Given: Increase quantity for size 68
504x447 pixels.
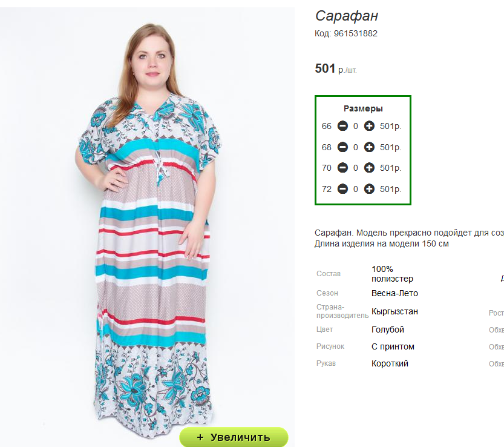Looking at the screenshot, I should tap(369, 147).
